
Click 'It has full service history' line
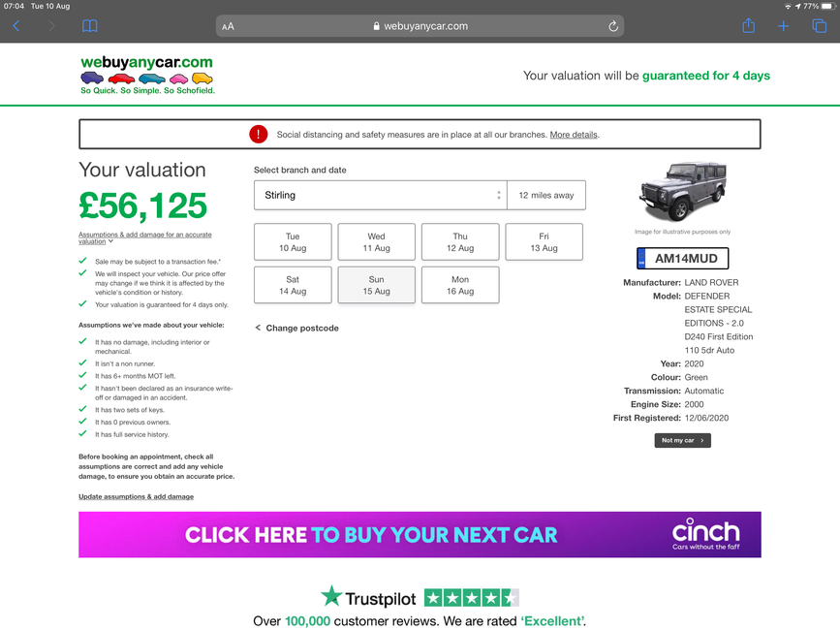[x=132, y=434]
